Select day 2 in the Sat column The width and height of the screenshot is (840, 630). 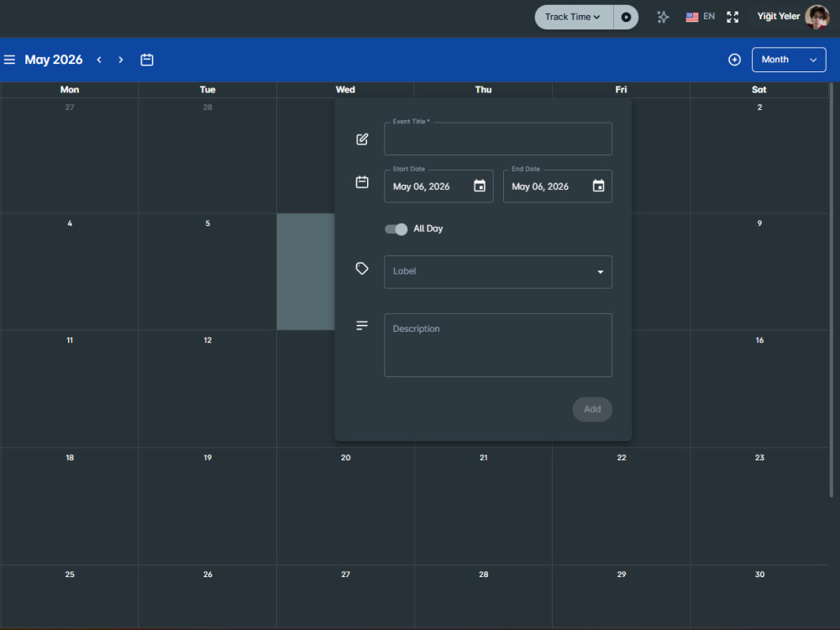759,108
